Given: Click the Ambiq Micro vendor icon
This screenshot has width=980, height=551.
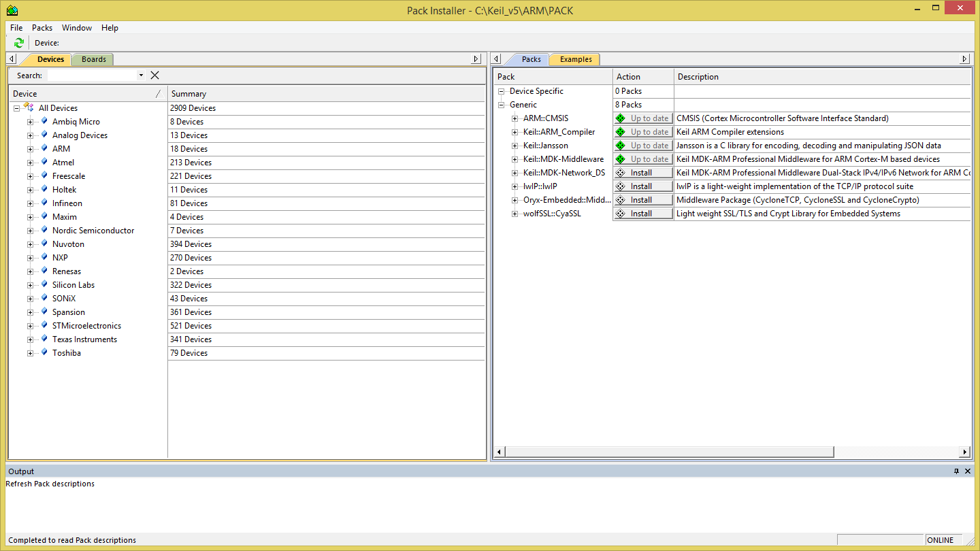Looking at the screenshot, I should tap(45, 121).
